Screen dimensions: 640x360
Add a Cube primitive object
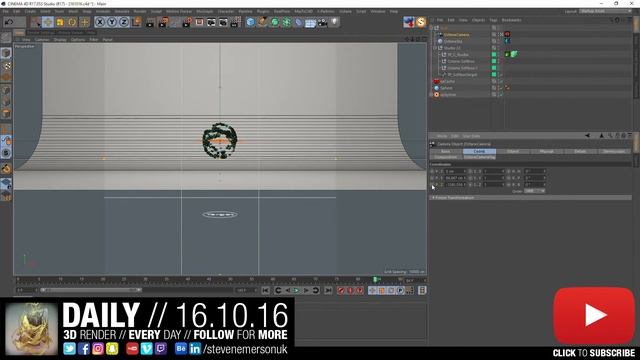pyautogui.click(x=251, y=22)
